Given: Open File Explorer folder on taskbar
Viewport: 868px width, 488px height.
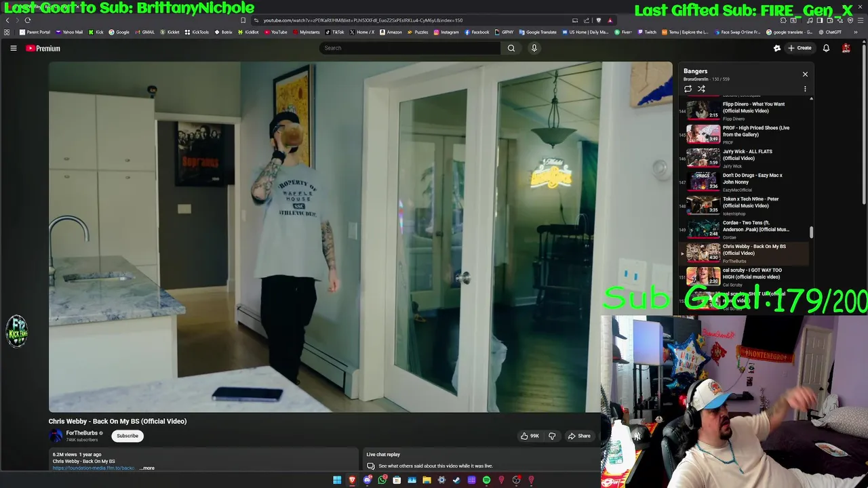Looking at the screenshot, I should click(427, 480).
